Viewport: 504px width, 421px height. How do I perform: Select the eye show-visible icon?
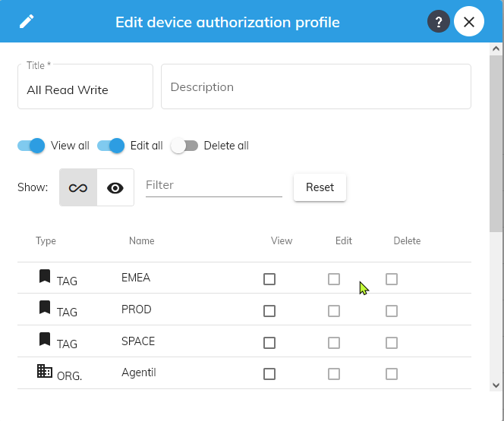(115, 188)
